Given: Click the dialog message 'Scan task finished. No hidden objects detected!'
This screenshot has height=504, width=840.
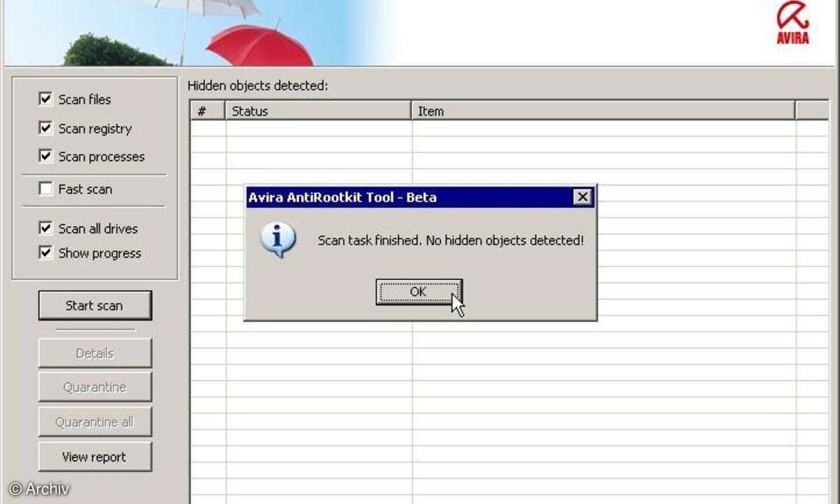Looking at the screenshot, I should [451, 241].
